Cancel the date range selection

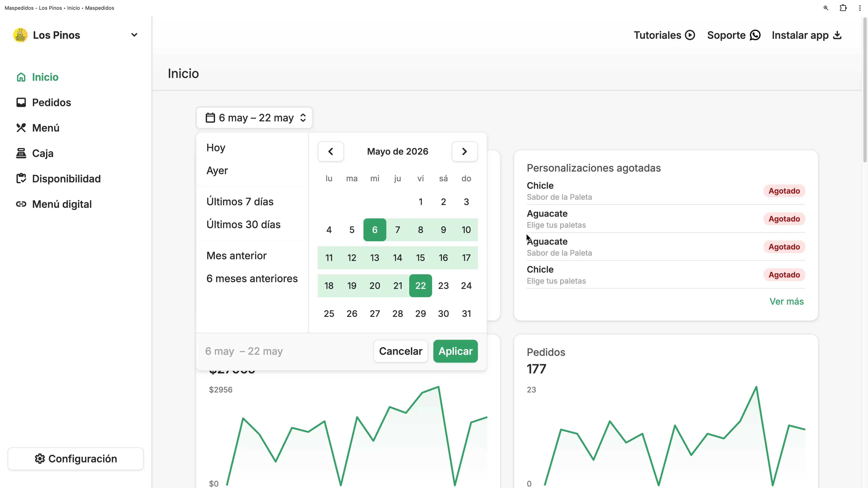point(400,351)
